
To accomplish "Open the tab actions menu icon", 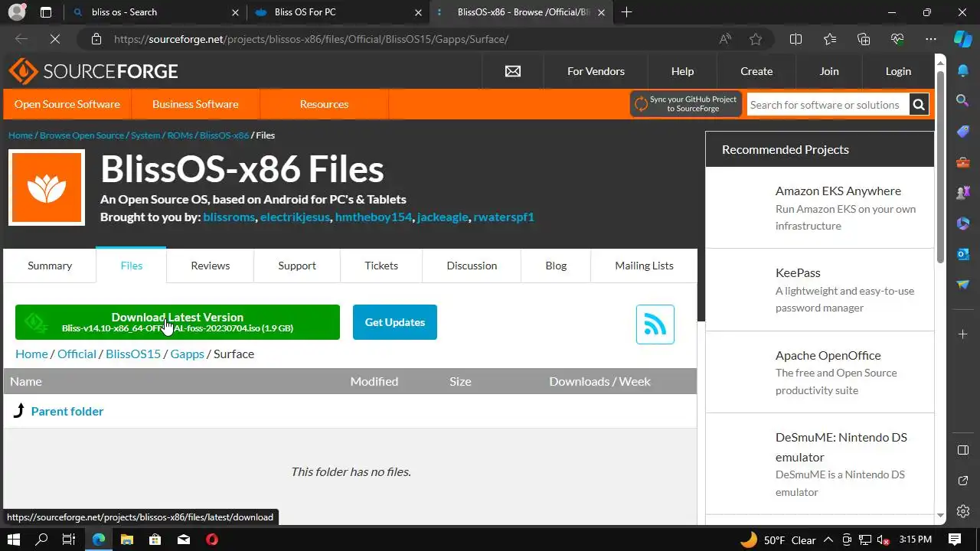I will (x=46, y=12).
